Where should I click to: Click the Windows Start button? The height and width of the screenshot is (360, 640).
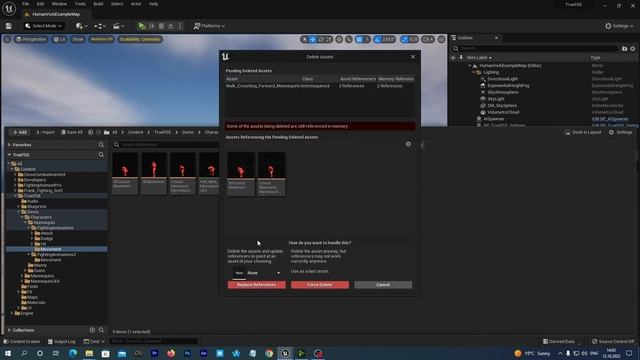tap(8, 353)
